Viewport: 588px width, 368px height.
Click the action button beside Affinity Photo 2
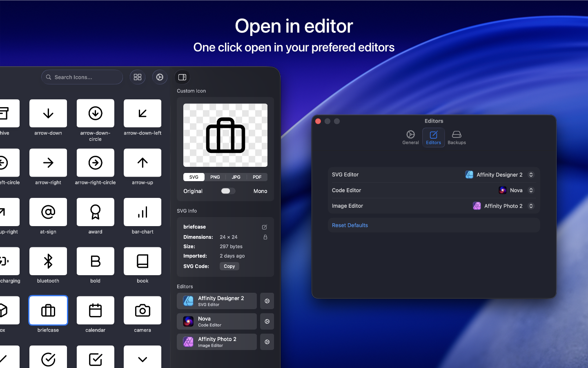267,342
